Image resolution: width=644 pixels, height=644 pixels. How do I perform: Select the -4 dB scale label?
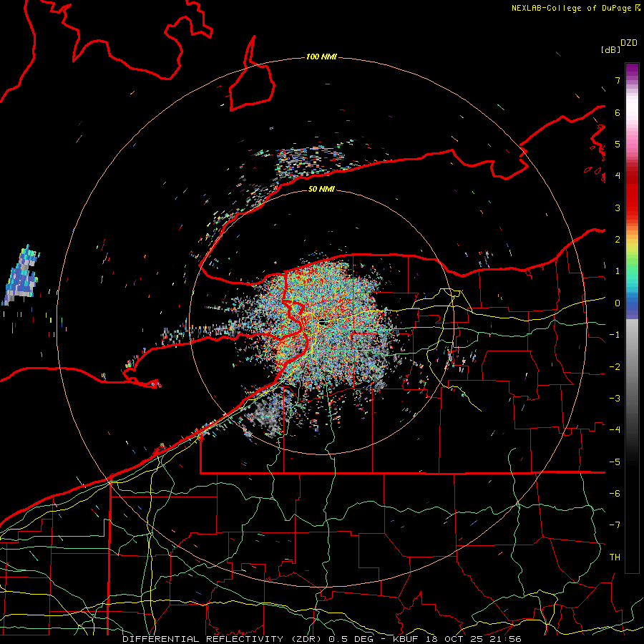[615, 430]
